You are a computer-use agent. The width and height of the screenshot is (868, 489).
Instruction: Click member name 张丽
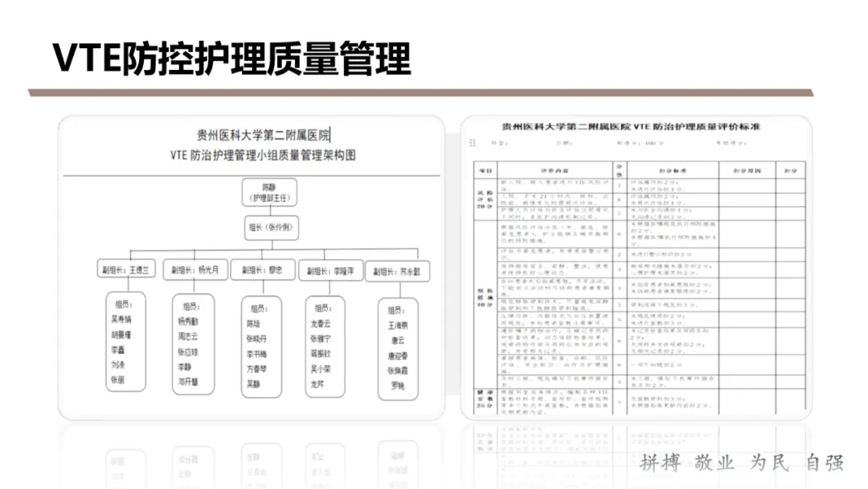tap(117, 380)
